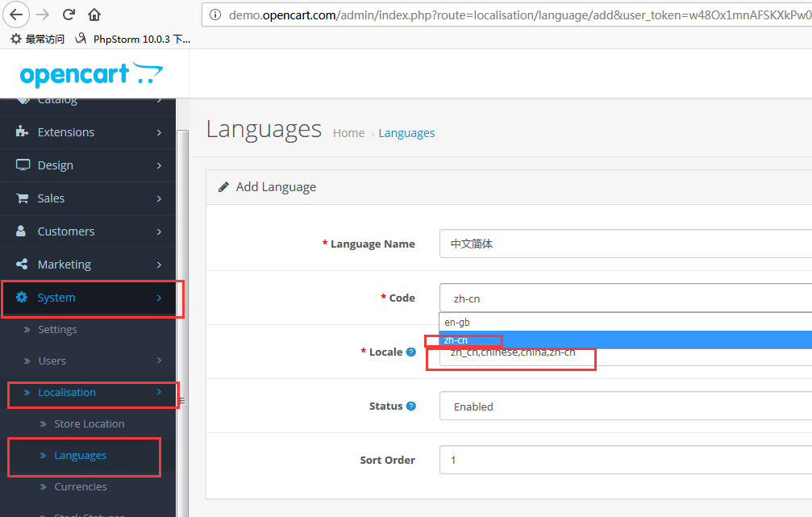Open the browser home page icon
This screenshot has height=517, width=812.
(94, 15)
